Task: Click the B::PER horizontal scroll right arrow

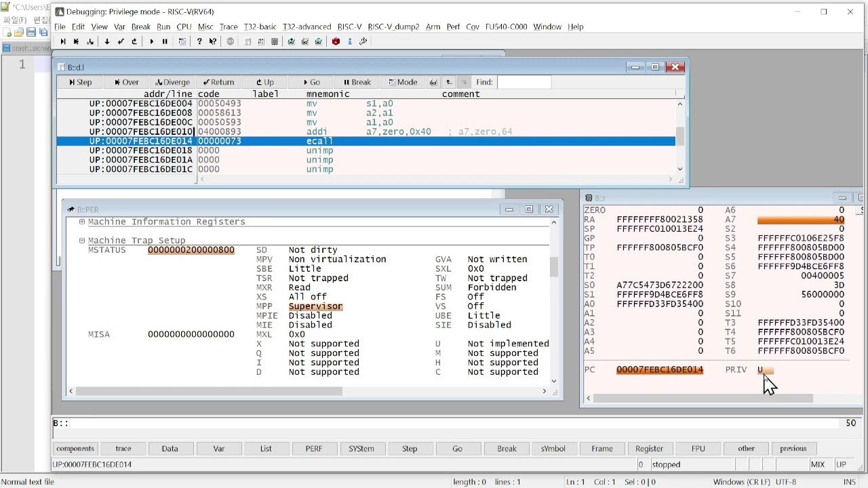Action: click(544, 391)
